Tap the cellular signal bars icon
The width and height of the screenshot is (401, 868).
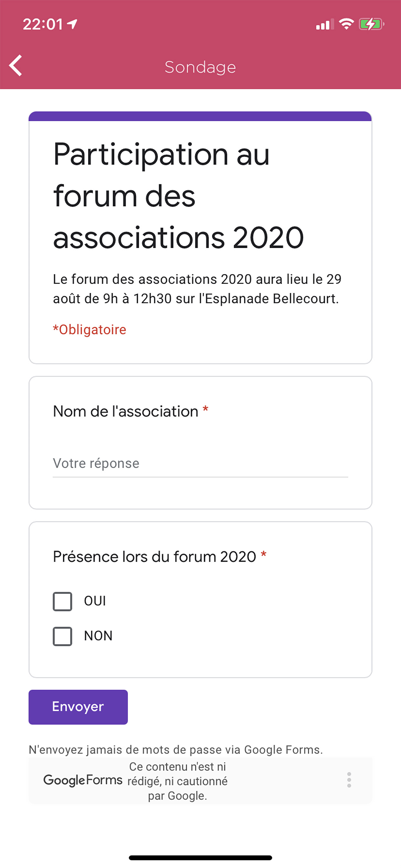coord(325,25)
